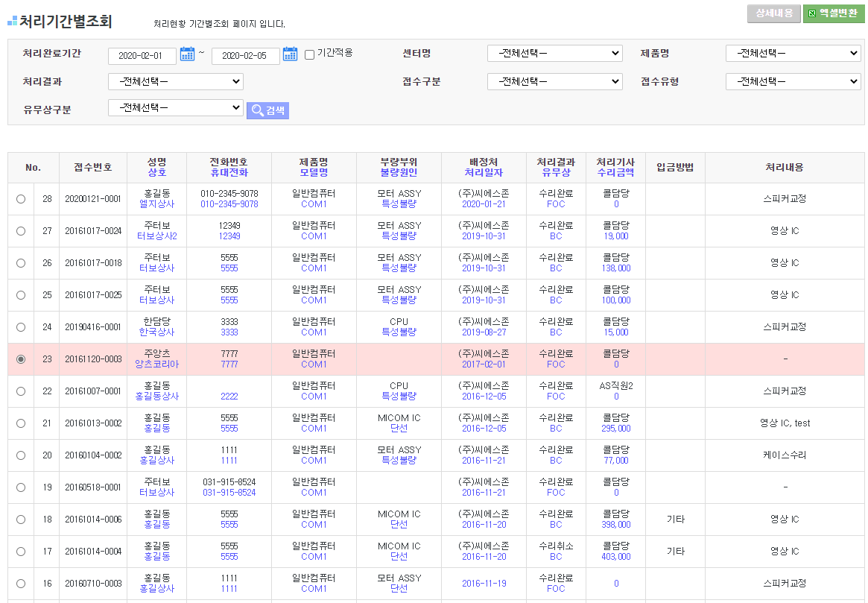Click receipt number 20200121-0001 in row 28

click(x=93, y=199)
